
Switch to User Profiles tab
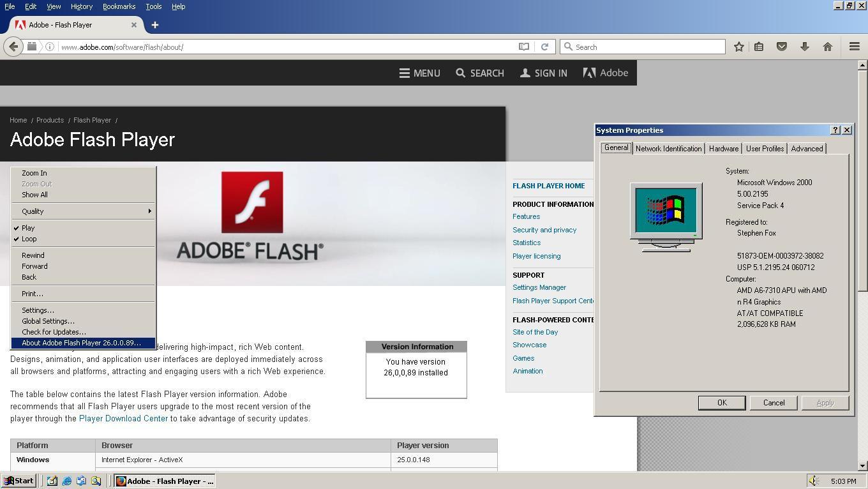tap(765, 148)
